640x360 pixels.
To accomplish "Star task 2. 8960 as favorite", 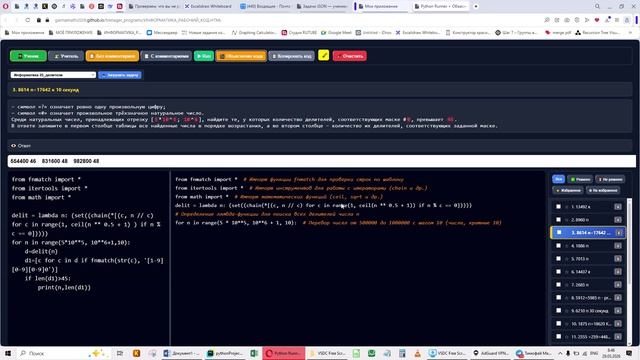I will [567, 220].
